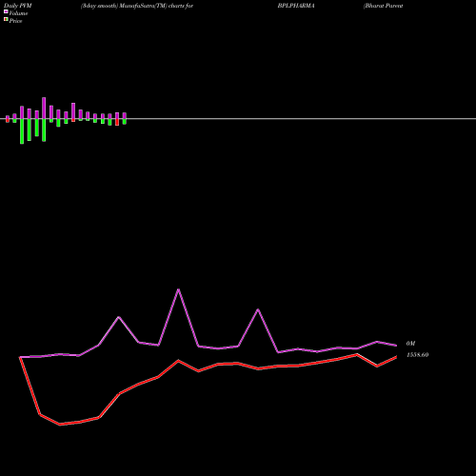Click the 0M volume value label
Screen dimensions: 476x476
tap(410, 344)
